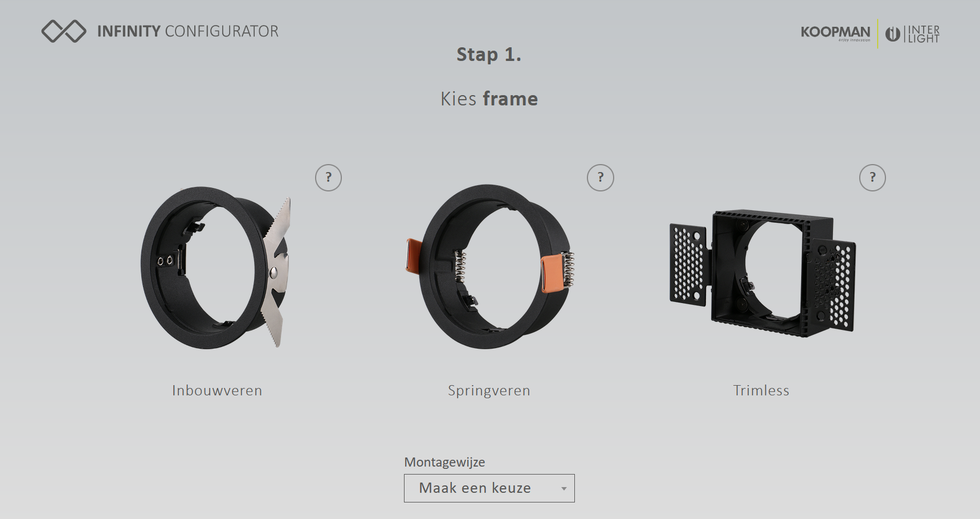Click the Montagewijze field label
This screenshot has height=519, width=980.
pos(444,462)
